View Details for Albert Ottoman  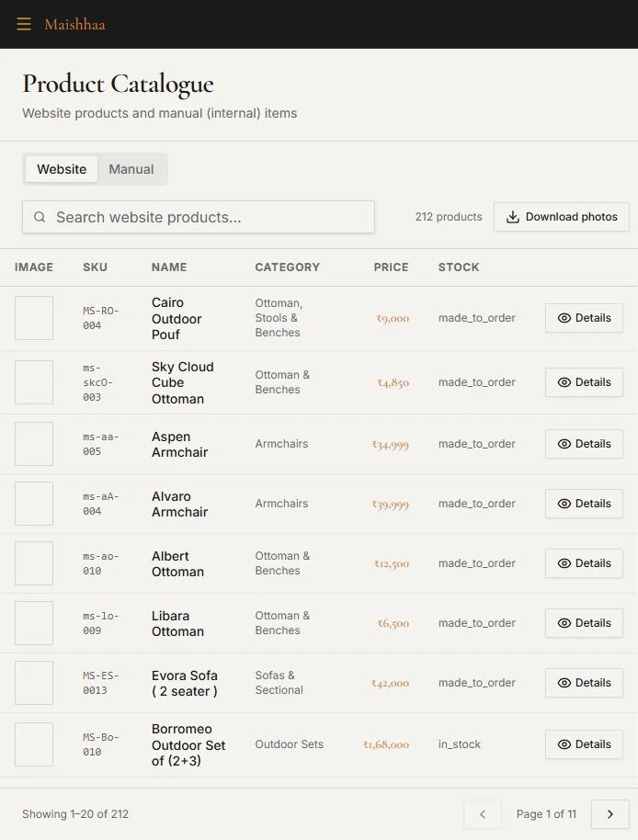point(584,563)
